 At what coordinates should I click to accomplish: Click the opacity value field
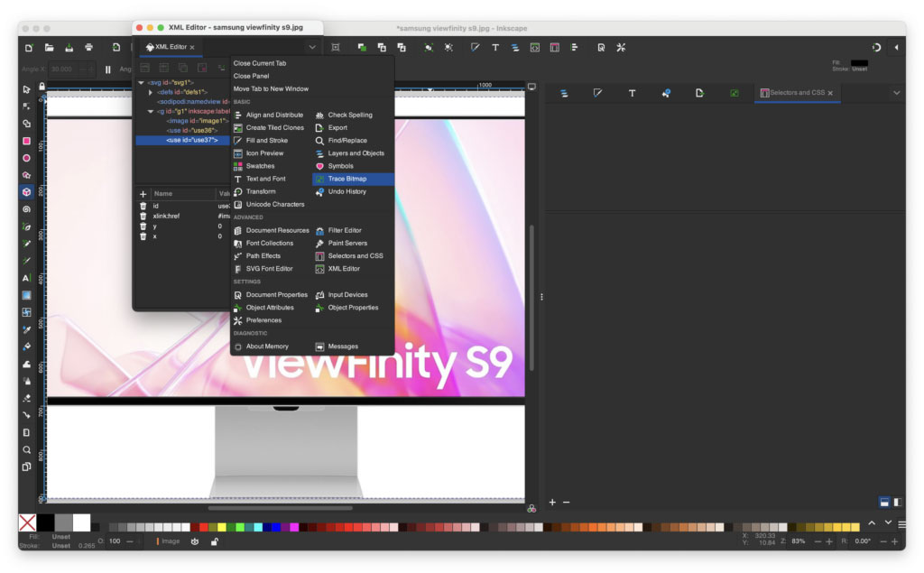[x=115, y=541]
